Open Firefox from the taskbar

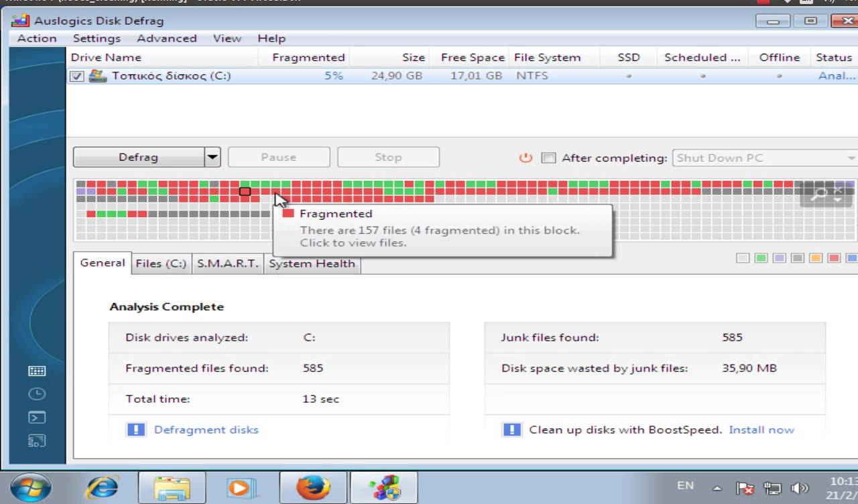313,487
